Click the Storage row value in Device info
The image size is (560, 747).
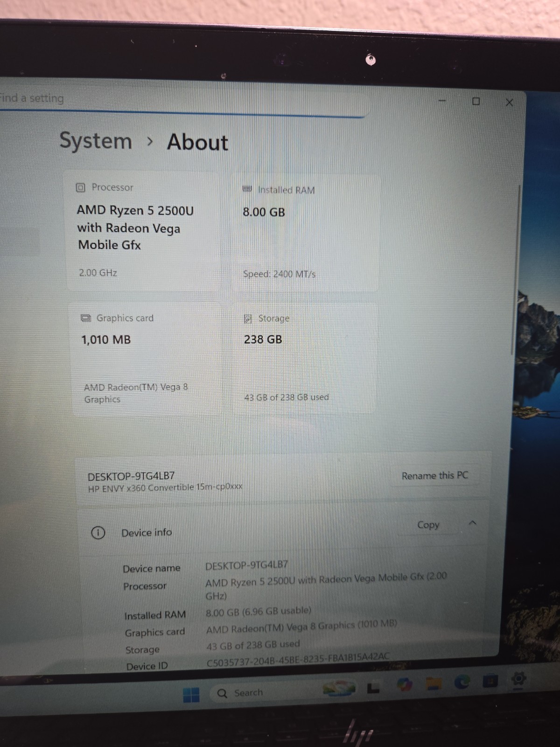(x=253, y=645)
